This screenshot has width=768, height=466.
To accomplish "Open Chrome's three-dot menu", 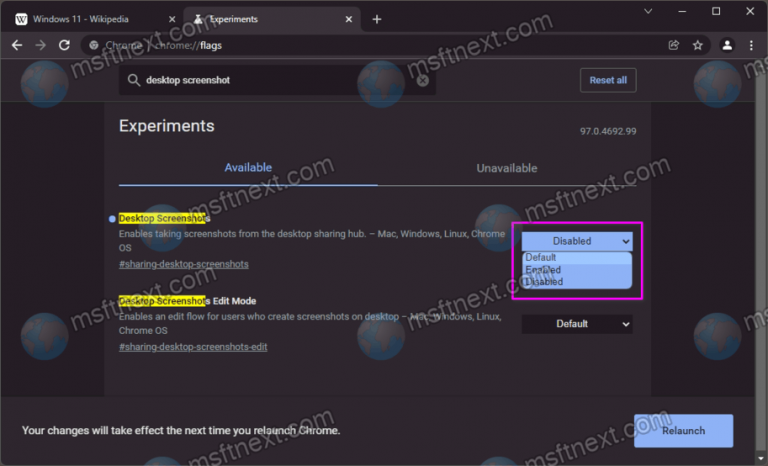I will tap(751, 45).
